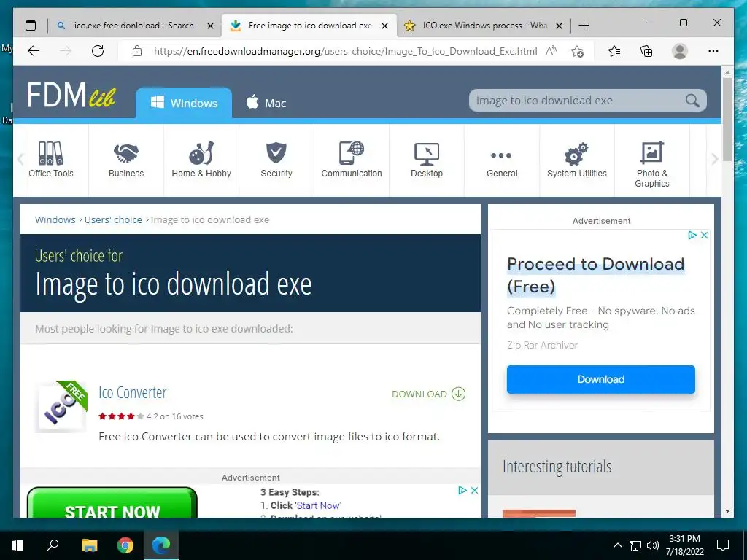Open the Photo & Graphics category

tap(651, 164)
